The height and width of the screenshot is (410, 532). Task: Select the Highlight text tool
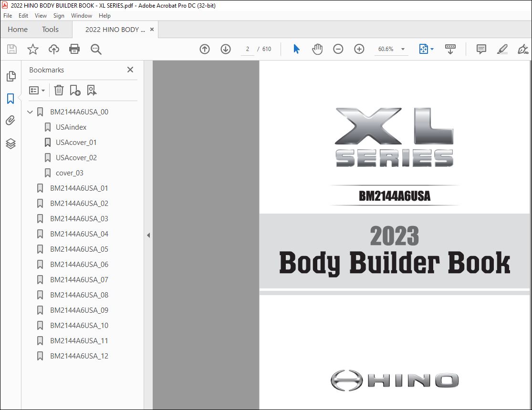pos(502,49)
